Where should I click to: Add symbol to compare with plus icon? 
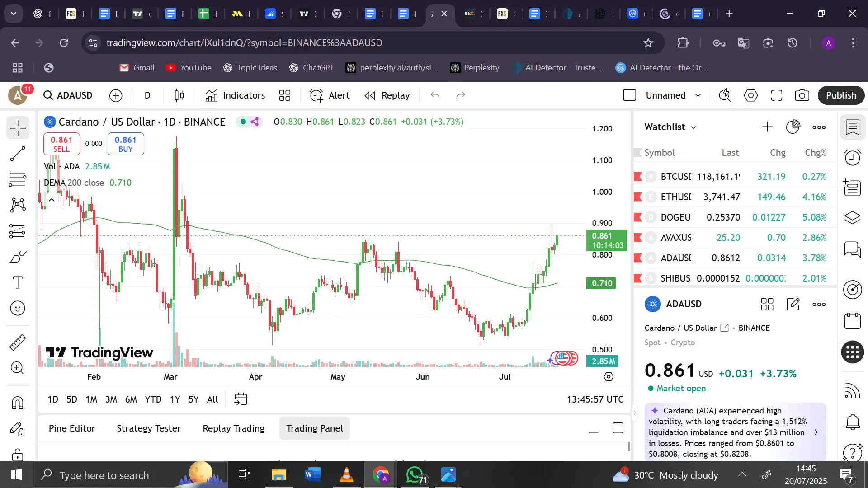click(116, 95)
